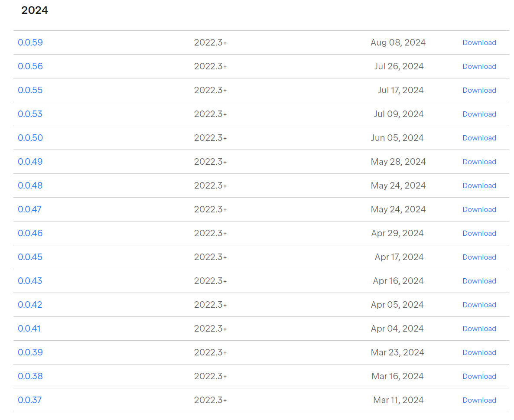Viewport: 514px width, 420px height.
Task: Download version 0.0.53
Action: click(x=479, y=114)
